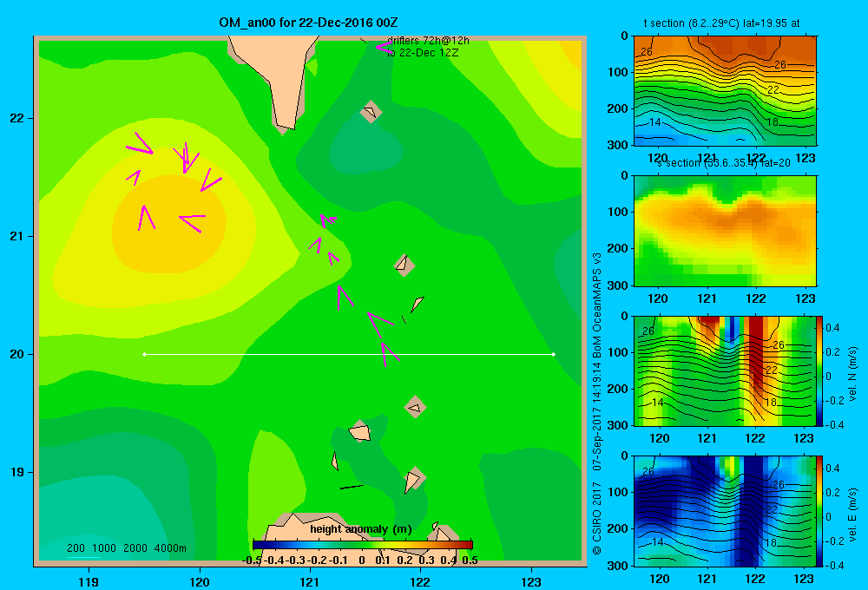This screenshot has height=590, width=868.
Task: Click longitude label 122 below the main map
Action: [x=420, y=581]
